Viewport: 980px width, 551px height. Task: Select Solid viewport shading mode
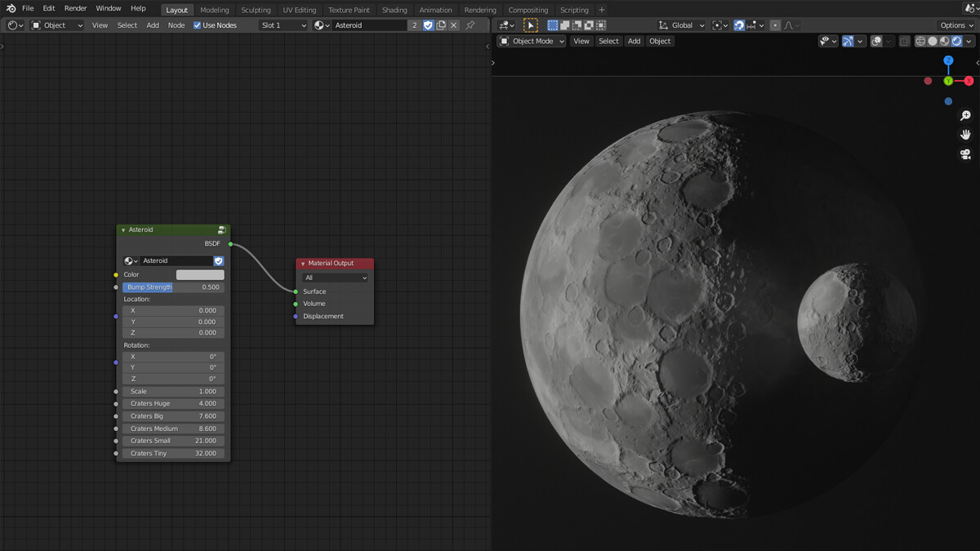(933, 41)
